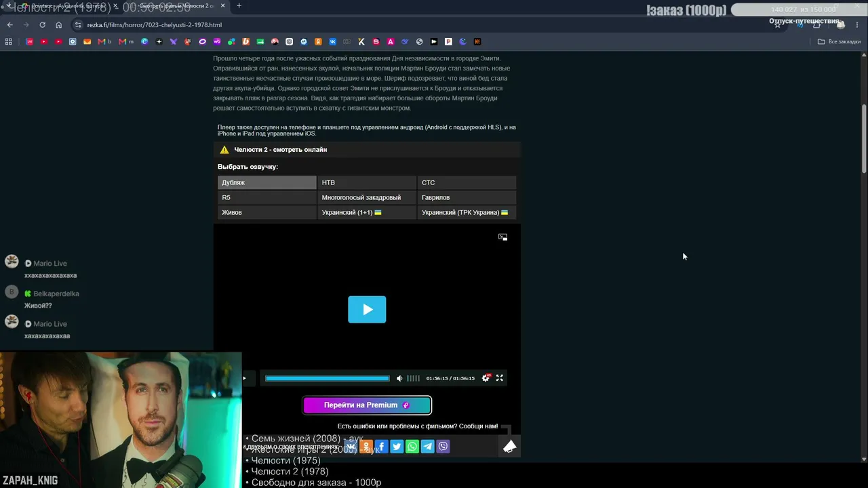Viewport: 868px width, 488px height.
Task: Select the Дубляж voiceover
Action: point(267,182)
